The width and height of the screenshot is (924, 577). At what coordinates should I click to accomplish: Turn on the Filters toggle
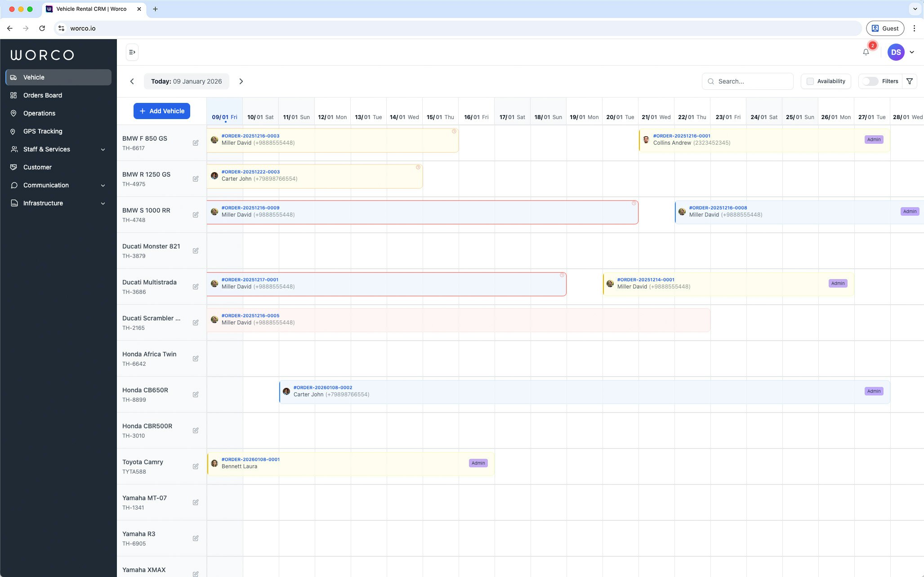point(870,81)
